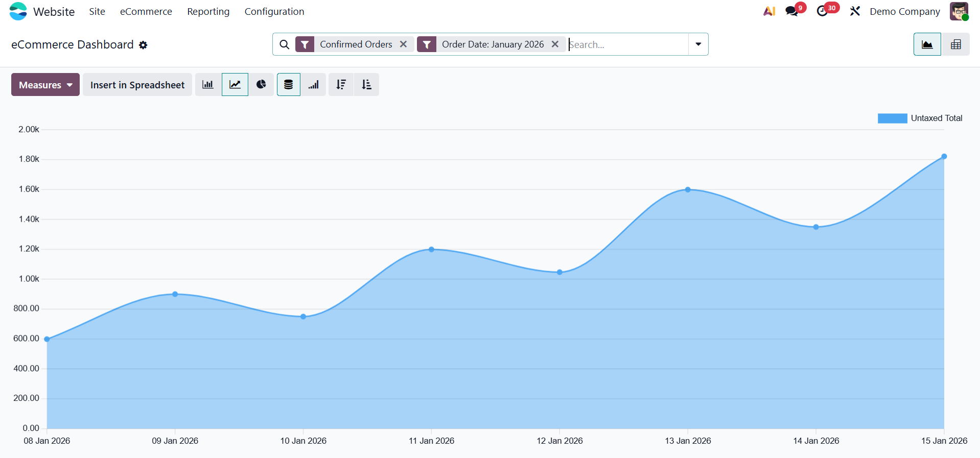Screen dimensions: 980x458
Task: Toggle the cumulative chart mode
Action: coord(314,85)
